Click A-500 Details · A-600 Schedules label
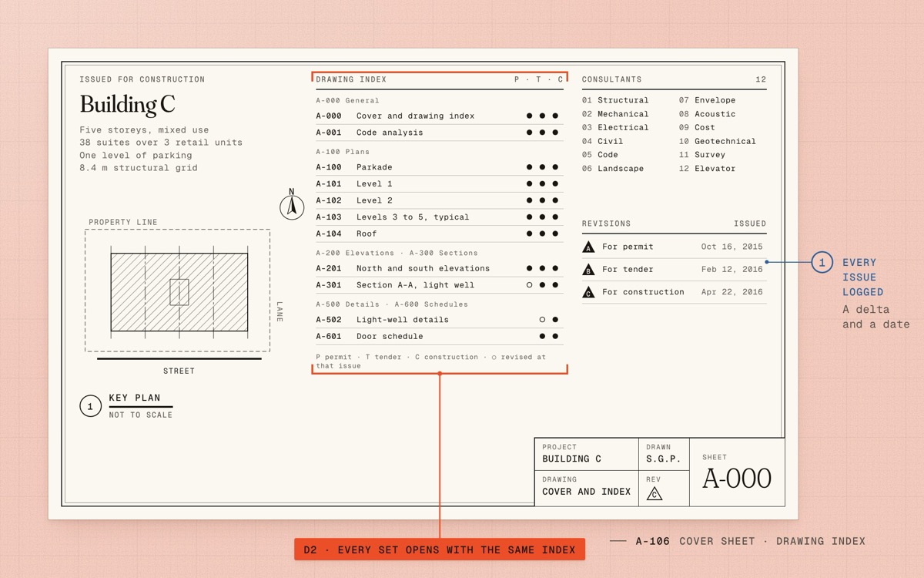Image resolution: width=924 pixels, height=578 pixels. coord(392,304)
